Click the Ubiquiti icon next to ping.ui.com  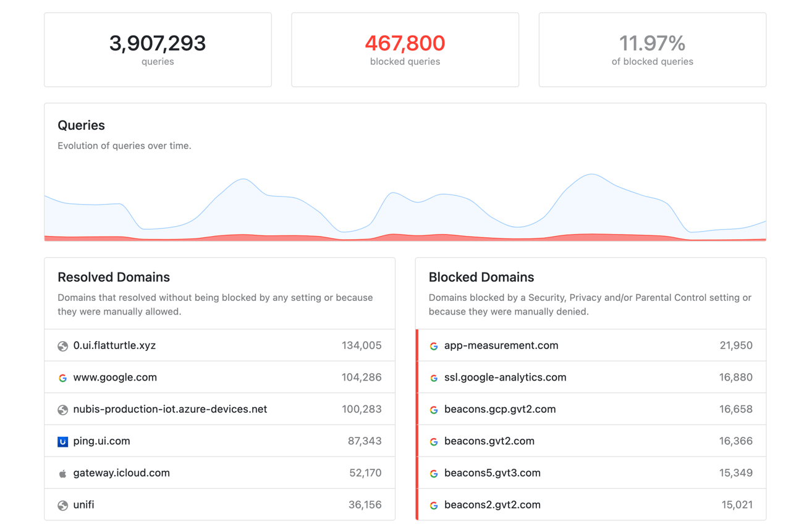point(62,442)
